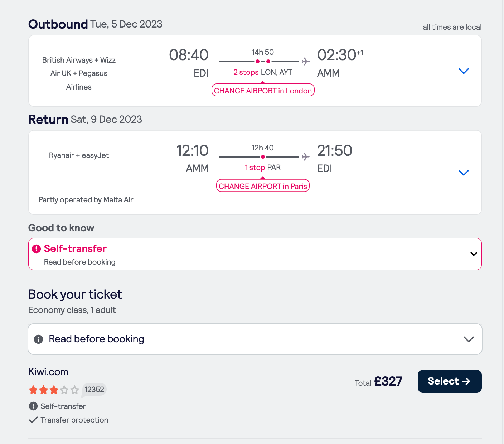Open the Read before booking dropdown
Viewport: 504px width, 444px height.
255,339
